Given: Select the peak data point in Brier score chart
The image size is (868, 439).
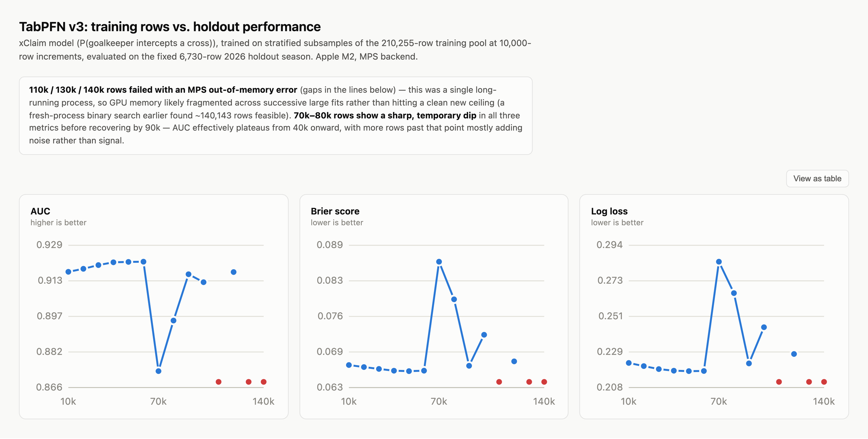Looking at the screenshot, I should coord(439,262).
